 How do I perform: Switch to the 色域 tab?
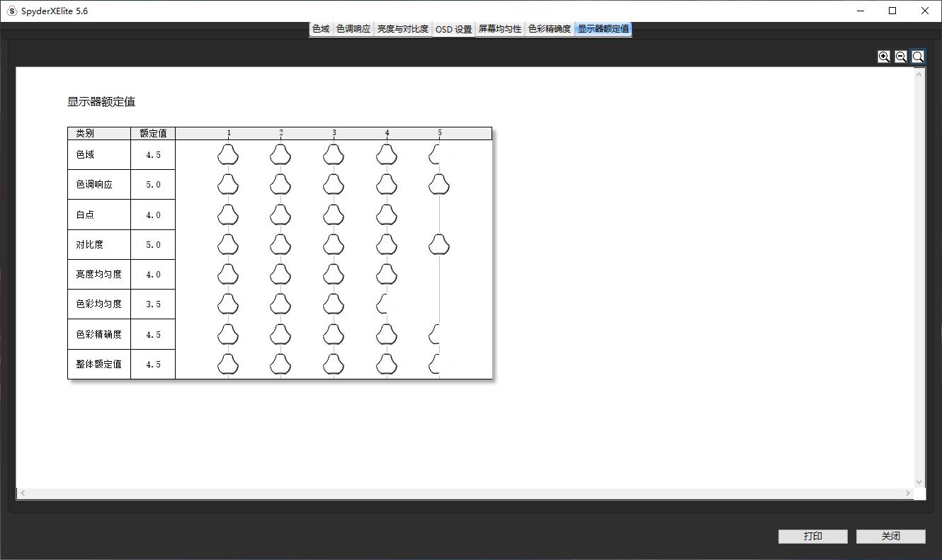321,29
